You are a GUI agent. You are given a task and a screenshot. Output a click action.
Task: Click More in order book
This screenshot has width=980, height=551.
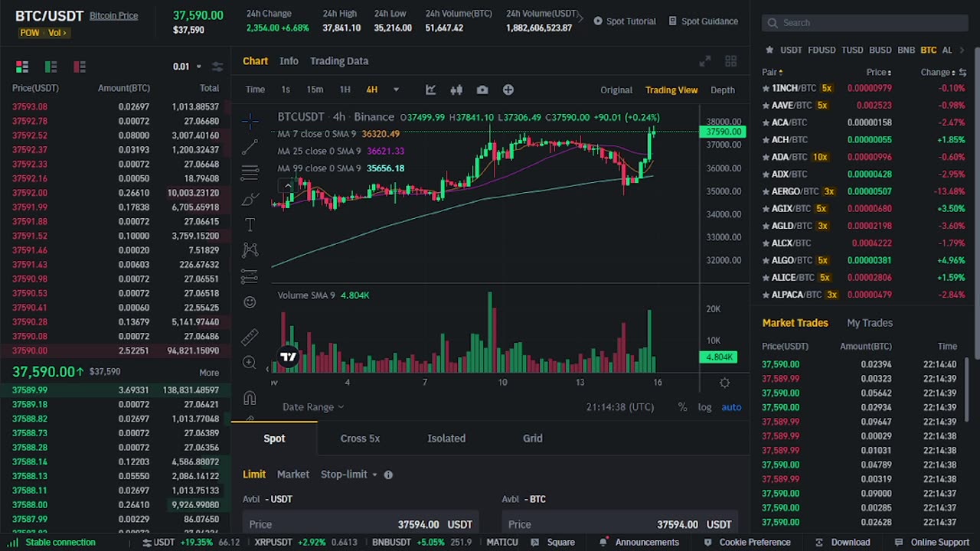click(x=209, y=373)
